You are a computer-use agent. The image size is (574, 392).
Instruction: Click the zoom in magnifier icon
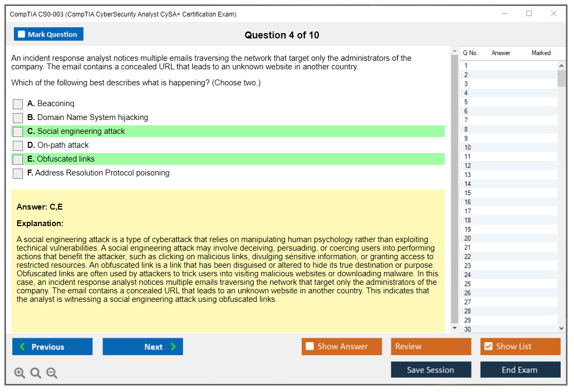click(20, 373)
